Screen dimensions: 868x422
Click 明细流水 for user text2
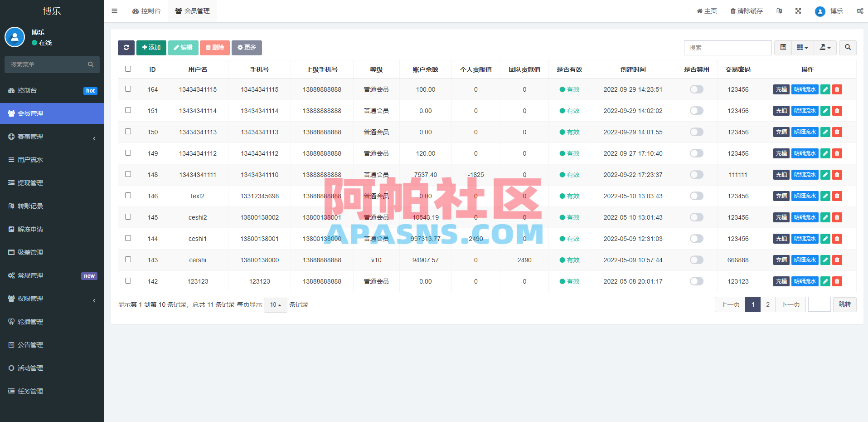805,196
